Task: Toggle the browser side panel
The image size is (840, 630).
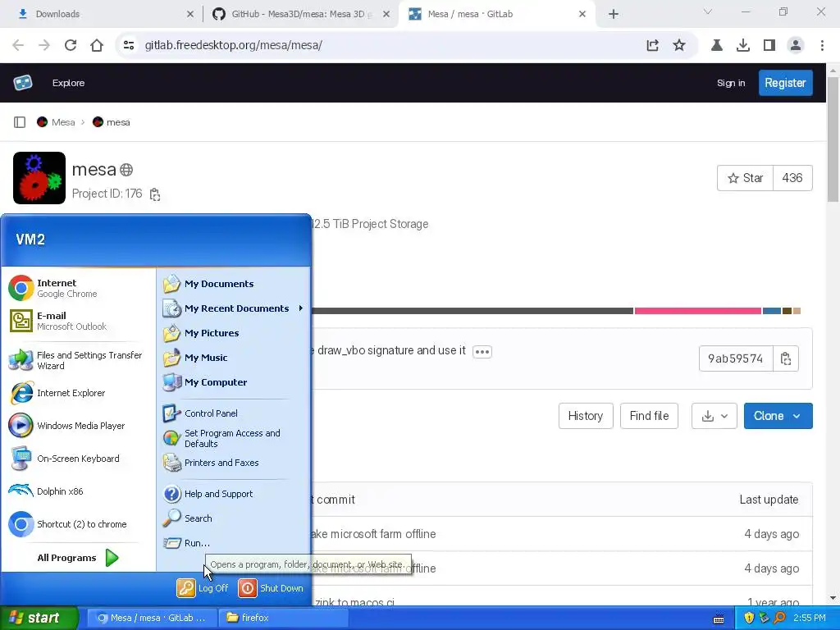Action: tap(769, 46)
